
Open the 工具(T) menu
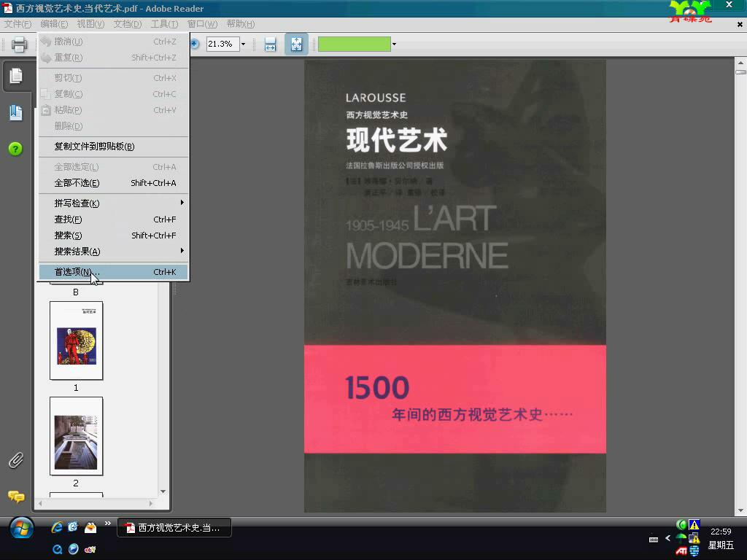click(164, 24)
